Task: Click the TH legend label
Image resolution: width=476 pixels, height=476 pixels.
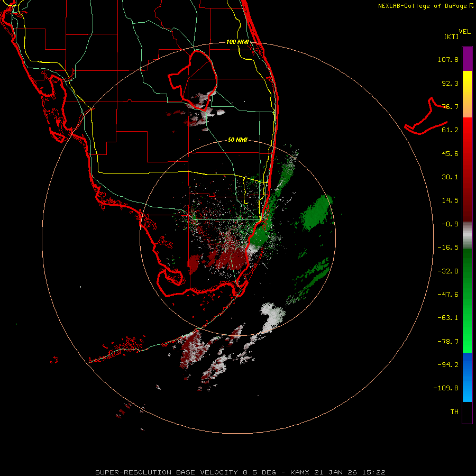Action: coord(454,412)
